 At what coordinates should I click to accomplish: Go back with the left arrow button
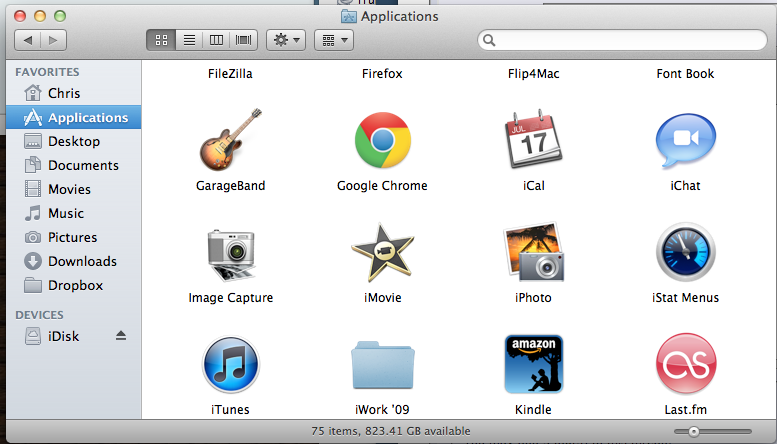[x=28, y=40]
